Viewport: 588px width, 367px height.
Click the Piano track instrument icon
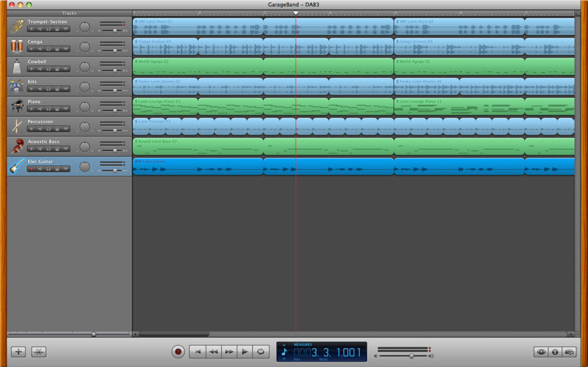click(x=17, y=106)
